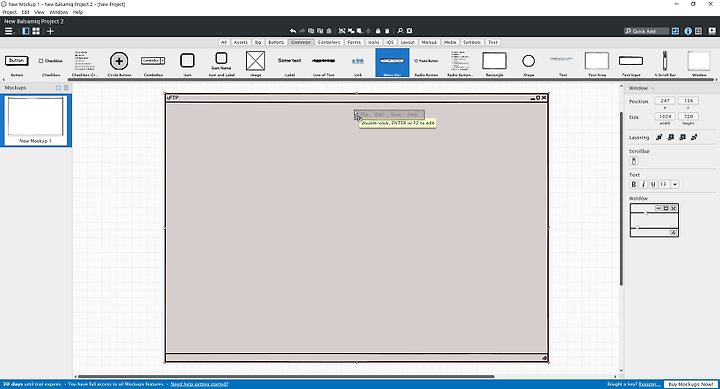The image size is (720, 389).
Task: Click the zoom magnifier toolbar icon
Action: 400,31
